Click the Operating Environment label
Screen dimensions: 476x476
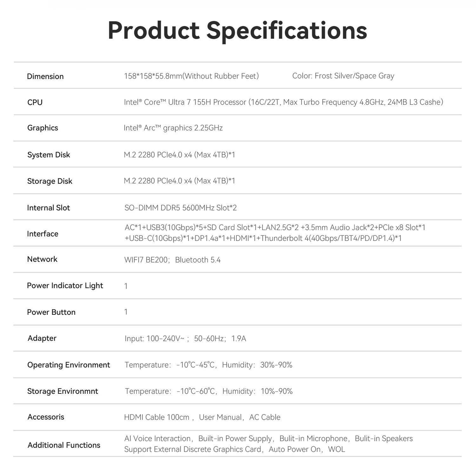(69, 365)
